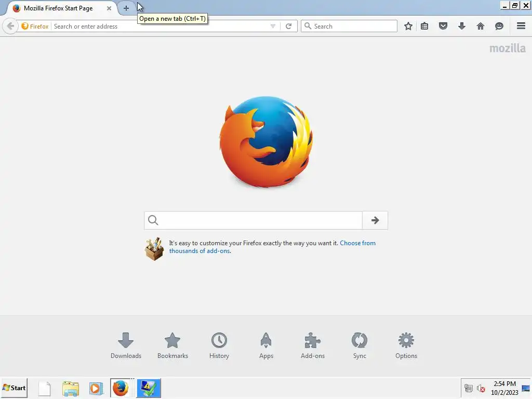Click the magnifier icon in toolbar search box
The height and width of the screenshot is (399, 532).
pyautogui.click(x=308, y=26)
